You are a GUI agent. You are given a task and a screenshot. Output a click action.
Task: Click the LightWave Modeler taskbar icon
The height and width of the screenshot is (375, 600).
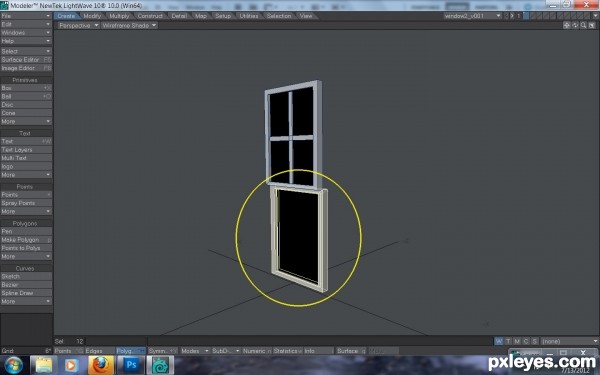[x=160, y=365]
